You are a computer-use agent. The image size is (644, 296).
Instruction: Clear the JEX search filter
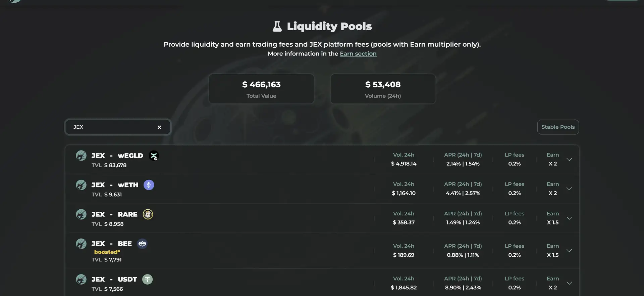tap(159, 127)
